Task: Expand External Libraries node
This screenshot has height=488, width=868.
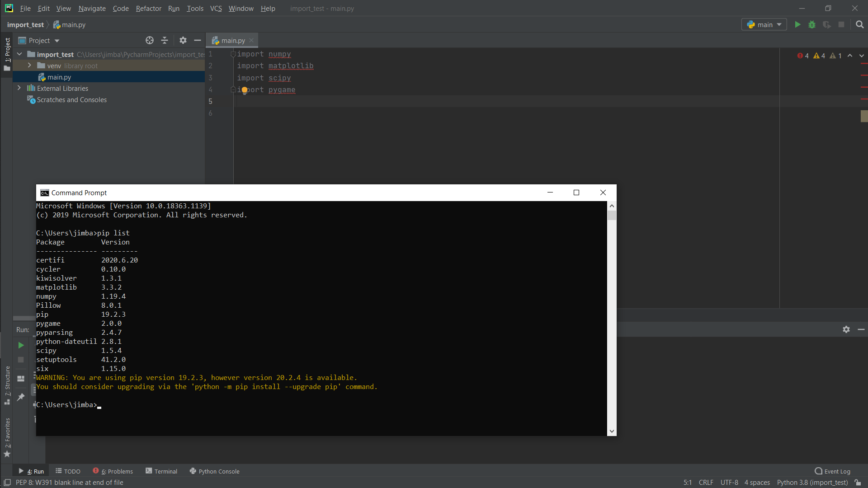Action: click(x=19, y=88)
